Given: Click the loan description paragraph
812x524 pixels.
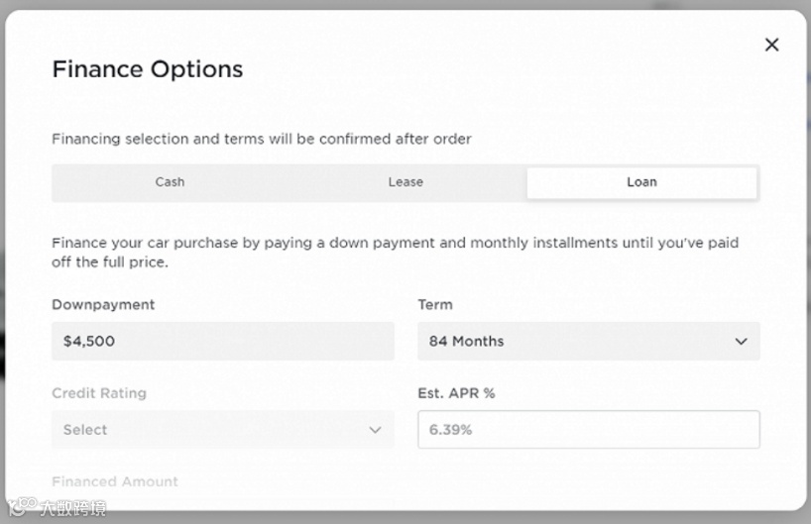Looking at the screenshot, I should [395, 252].
